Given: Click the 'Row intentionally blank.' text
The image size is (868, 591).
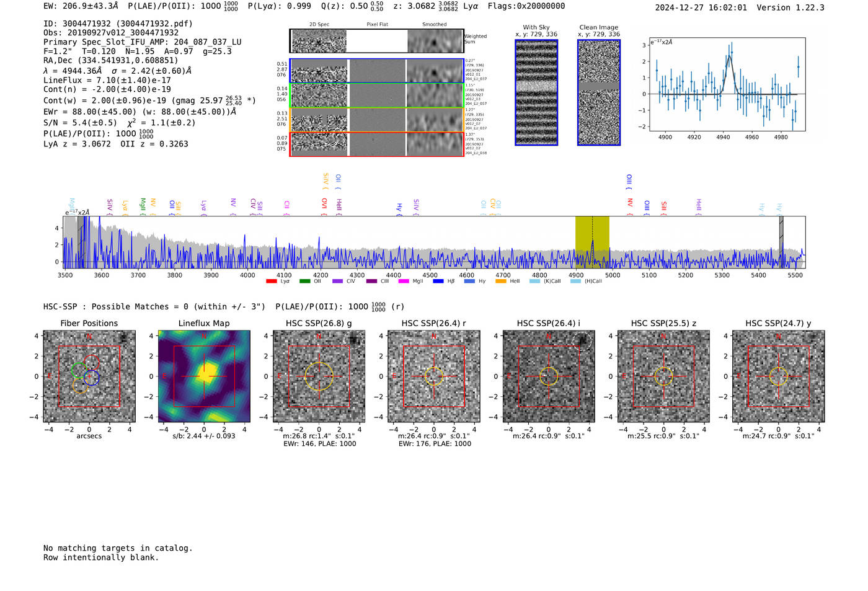Looking at the screenshot, I should (101, 558).
